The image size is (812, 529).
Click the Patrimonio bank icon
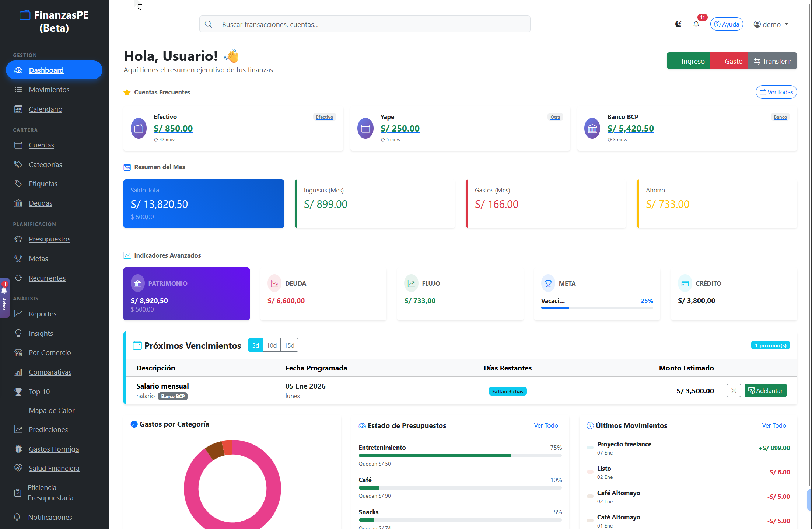138,283
